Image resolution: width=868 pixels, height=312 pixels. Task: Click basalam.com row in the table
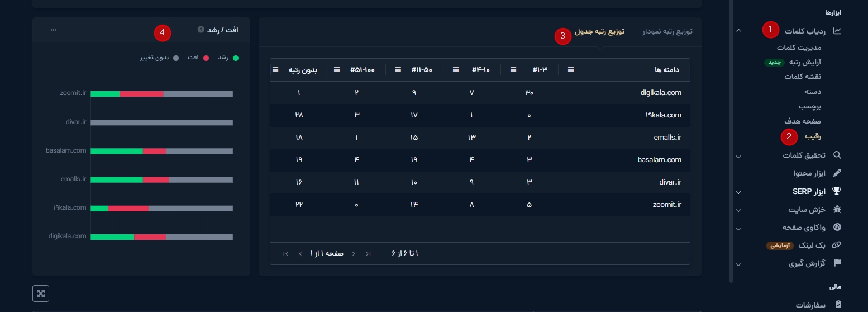(x=480, y=160)
